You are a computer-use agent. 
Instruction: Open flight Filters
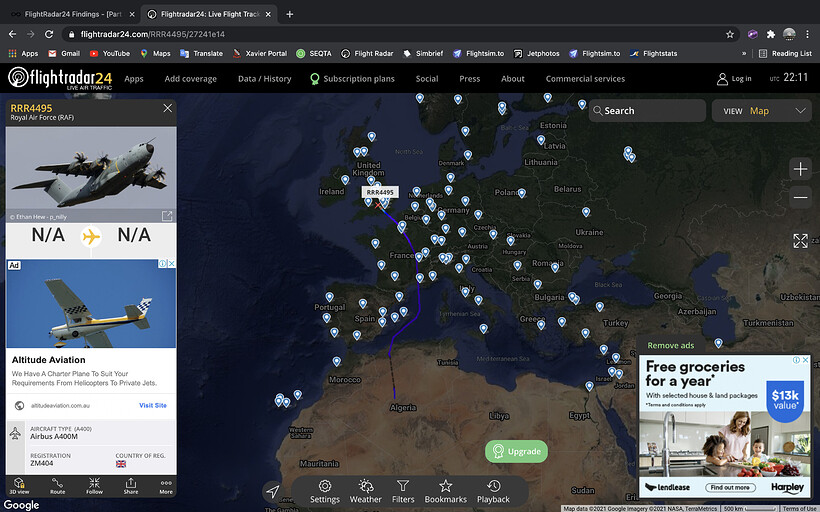[403, 492]
